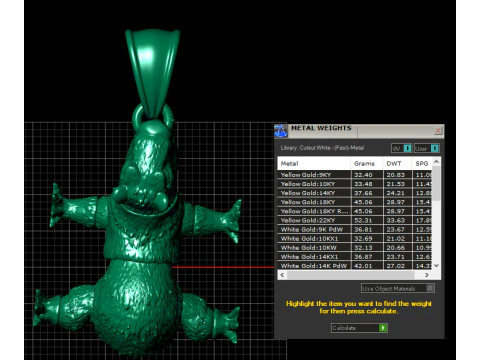This screenshot has width=480, height=360.
Task: Toggle Use Object Materials option
Action: [398, 288]
